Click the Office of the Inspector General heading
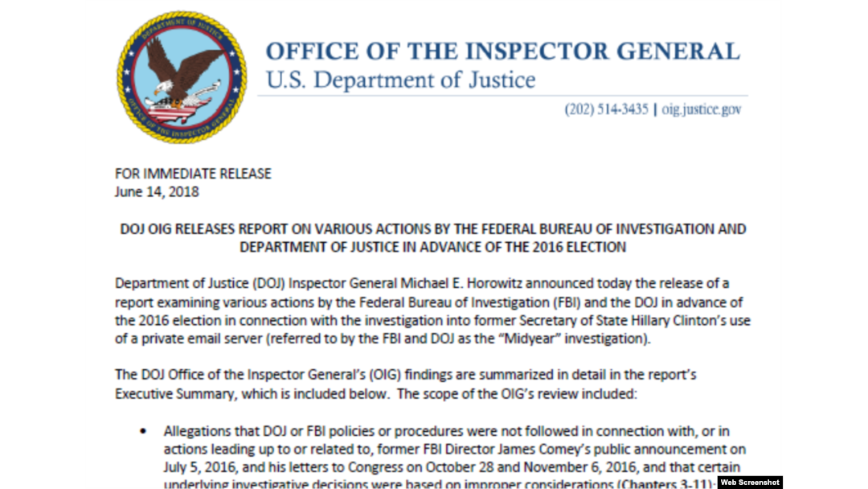Image resolution: width=868 pixels, height=489 pixels. [x=502, y=51]
